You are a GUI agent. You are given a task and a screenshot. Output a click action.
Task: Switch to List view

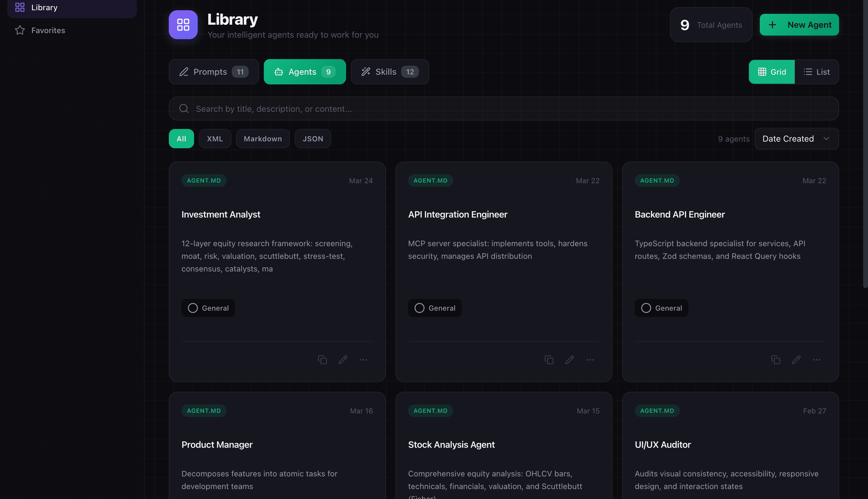click(816, 72)
